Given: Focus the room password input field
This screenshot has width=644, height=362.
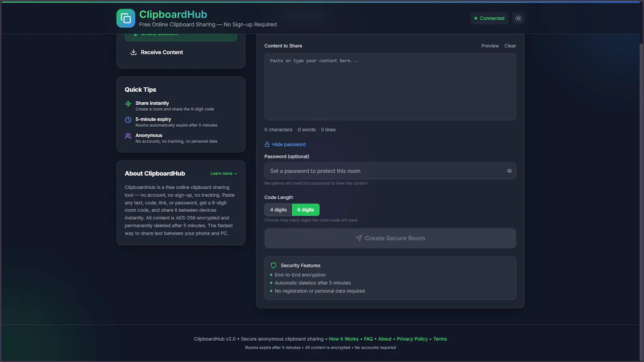Looking at the screenshot, I should (390, 171).
